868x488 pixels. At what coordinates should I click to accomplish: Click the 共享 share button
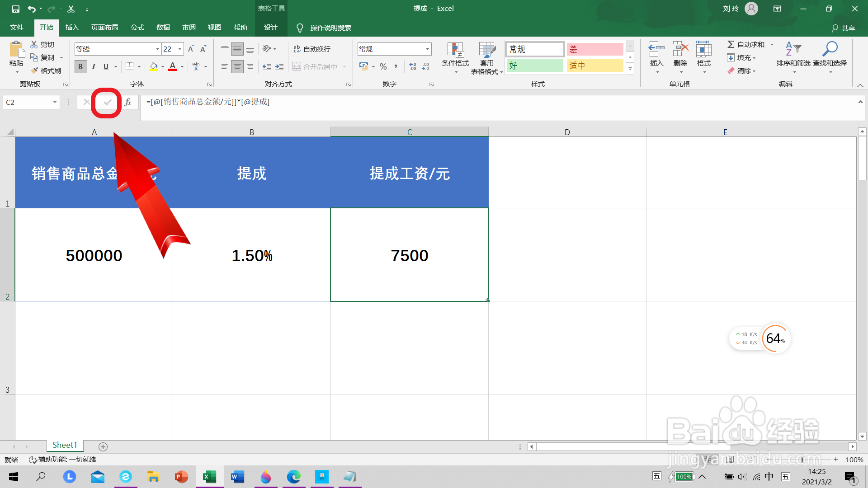pos(844,28)
